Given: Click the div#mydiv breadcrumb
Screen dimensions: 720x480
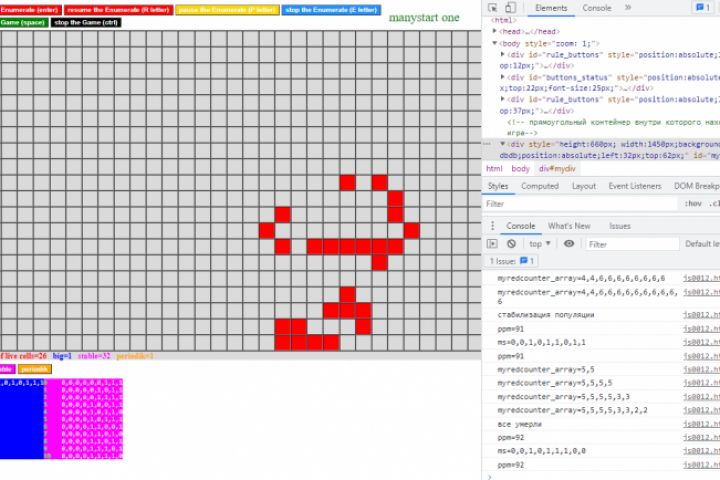Looking at the screenshot, I should point(557,169).
